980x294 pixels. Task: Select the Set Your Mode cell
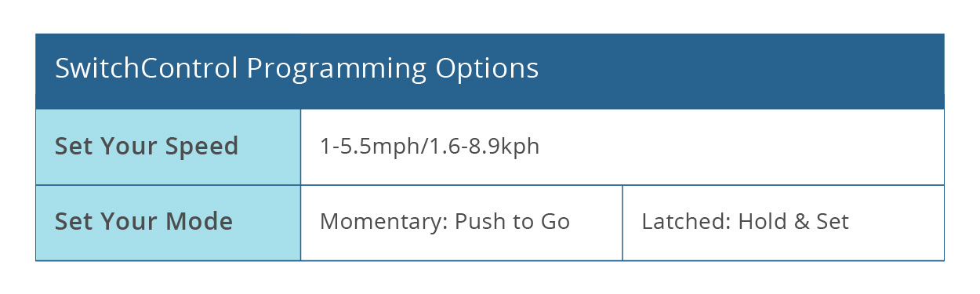(168, 223)
